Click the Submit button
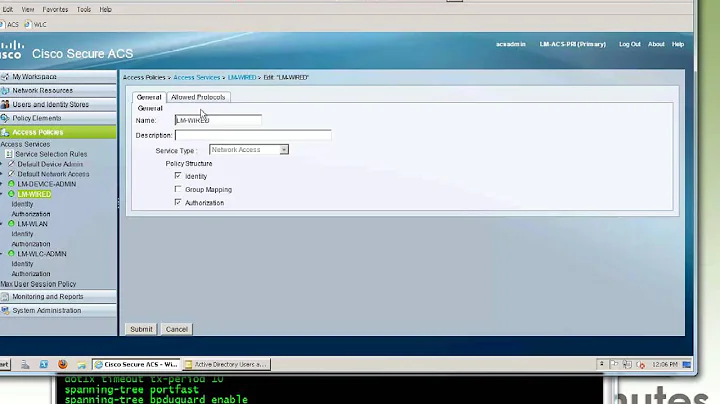Viewport: 720px width, 404px height. pos(141,329)
